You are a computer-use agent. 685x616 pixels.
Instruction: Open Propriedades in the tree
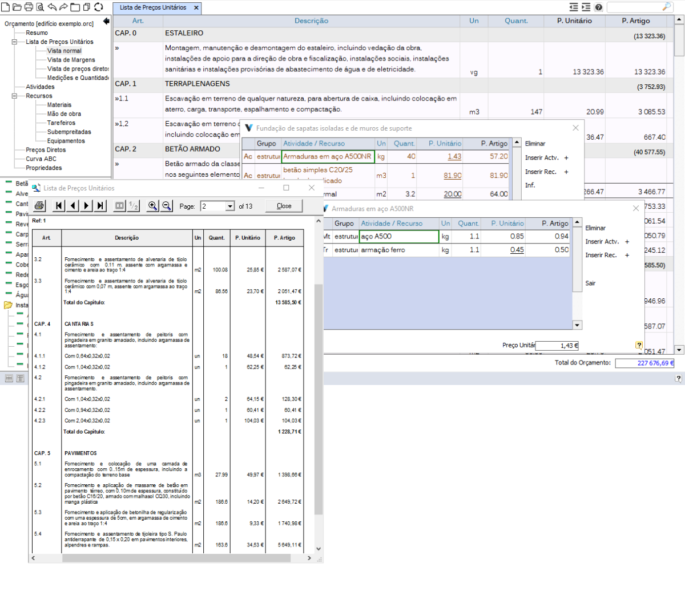[x=44, y=168]
